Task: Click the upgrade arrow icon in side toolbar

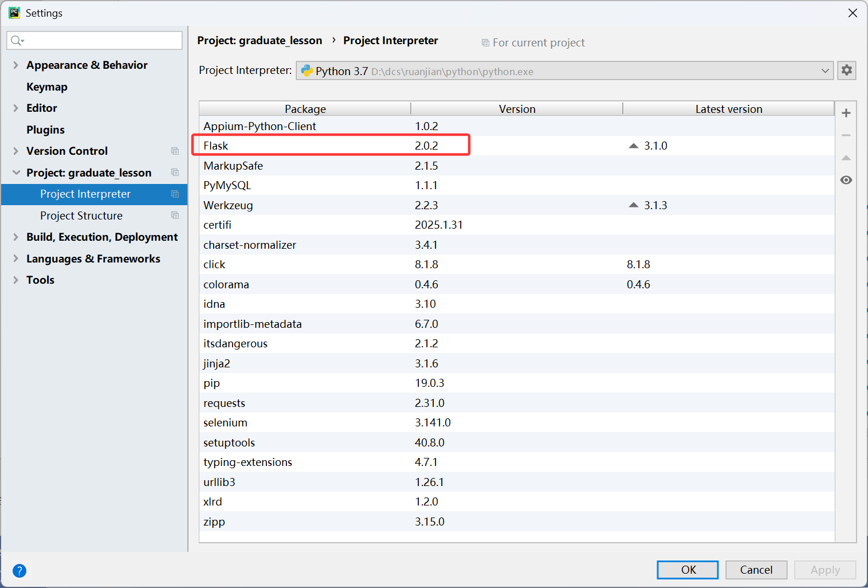Action: point(846,158)
